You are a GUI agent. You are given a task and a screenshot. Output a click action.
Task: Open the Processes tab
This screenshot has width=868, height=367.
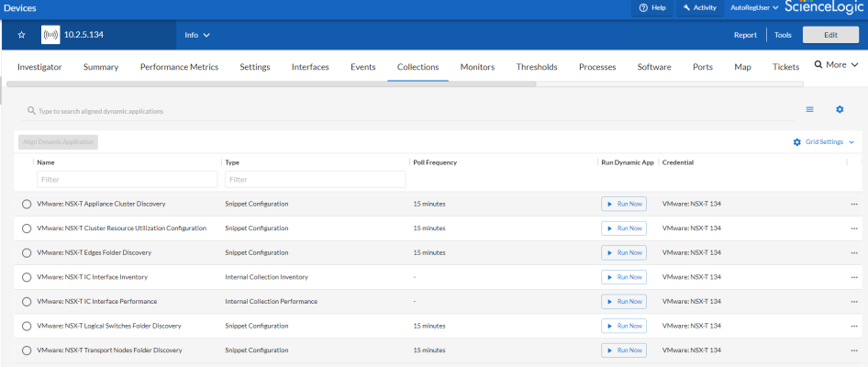click(x=597, y=67)
